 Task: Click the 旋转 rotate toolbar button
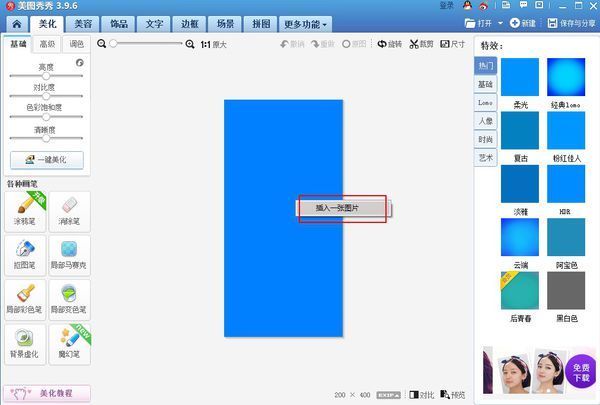tap(389, 44)
